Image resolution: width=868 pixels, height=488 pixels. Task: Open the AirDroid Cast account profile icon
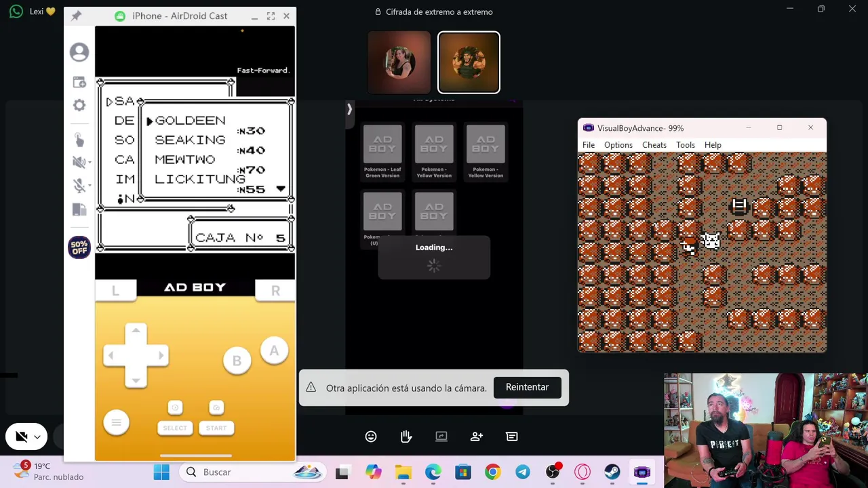(79, 52)
